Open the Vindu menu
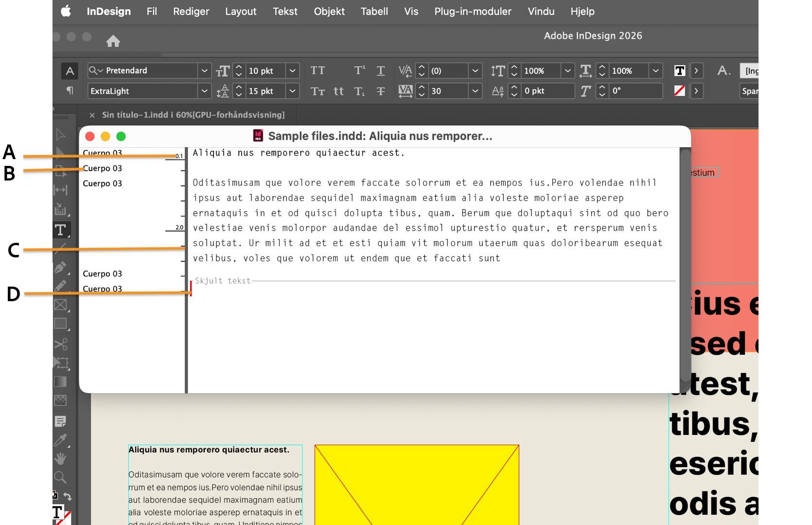This screenshot has height=525, width=812. [x=541, y=11]
